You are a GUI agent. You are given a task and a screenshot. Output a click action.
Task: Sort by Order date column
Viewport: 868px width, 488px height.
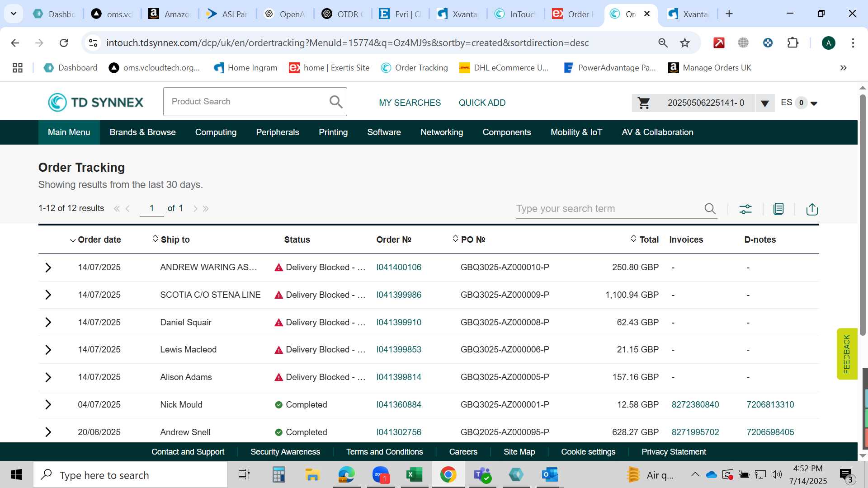click(x=95, y=240)
